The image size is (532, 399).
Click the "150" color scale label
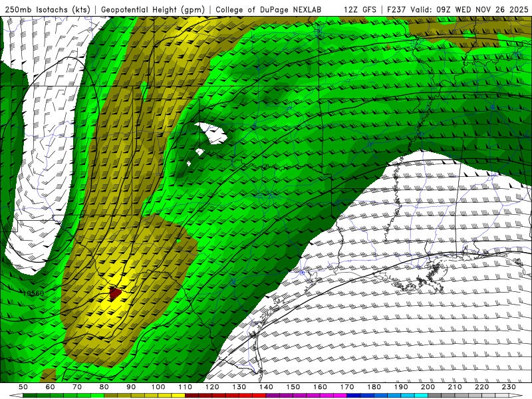pos(293,387)
